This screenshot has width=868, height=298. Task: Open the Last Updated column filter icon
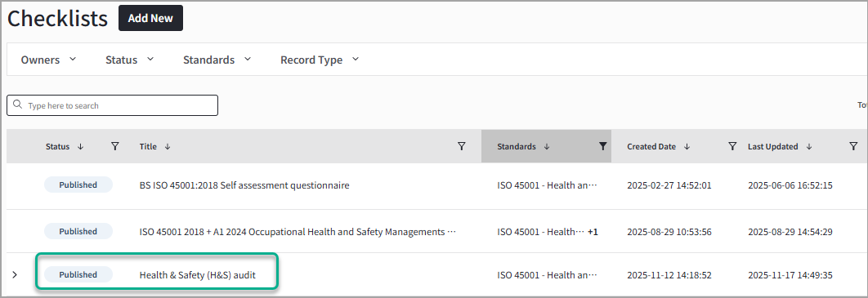(853, 146)
